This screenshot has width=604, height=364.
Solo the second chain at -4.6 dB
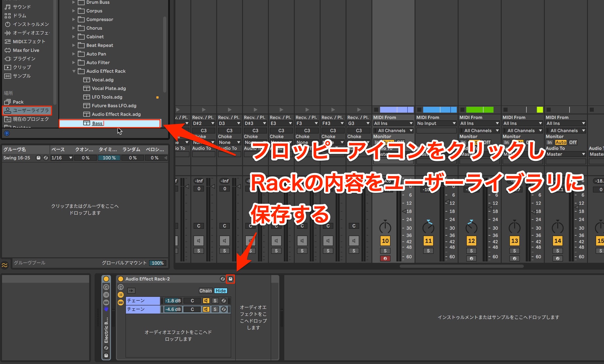[215, 309]
